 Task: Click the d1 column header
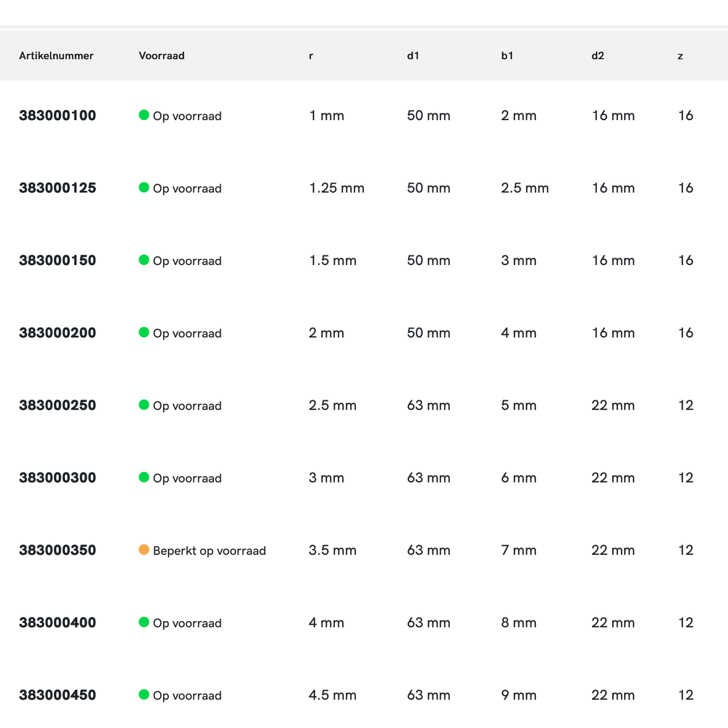point(413,56)
